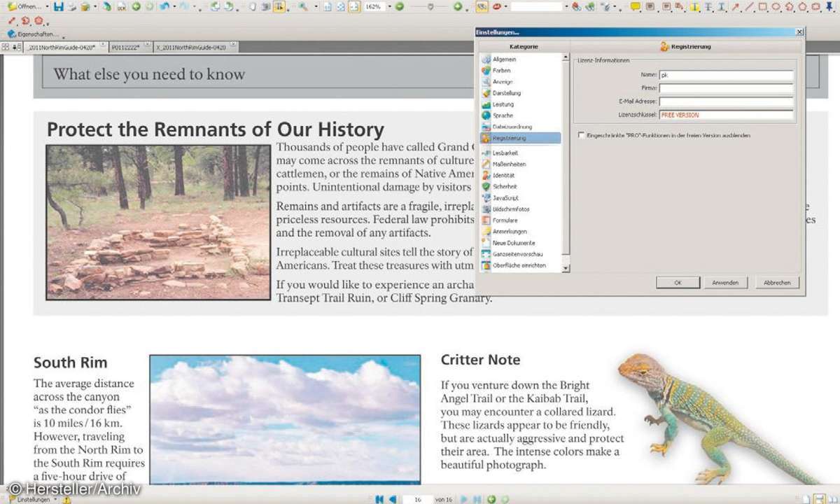Image resolution: width=840 pixels, height=504 pixels.
Task: Click red pencil tool in second toolbar row
Action: [x=10, y=20]
